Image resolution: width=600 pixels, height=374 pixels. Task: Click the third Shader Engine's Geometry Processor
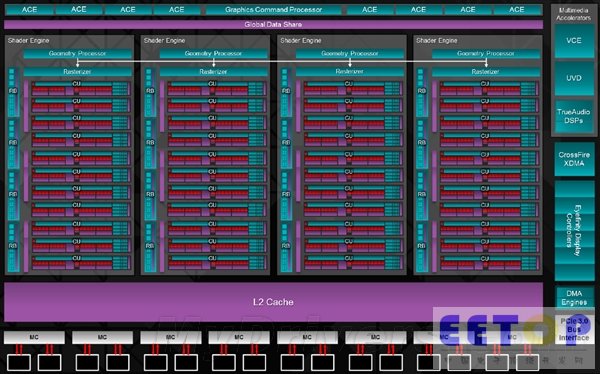tap(350, 54)
